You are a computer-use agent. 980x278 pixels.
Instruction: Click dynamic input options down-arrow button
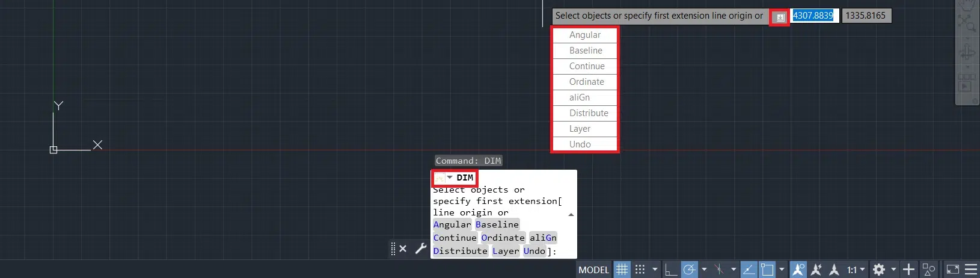(x=780, y=17)
